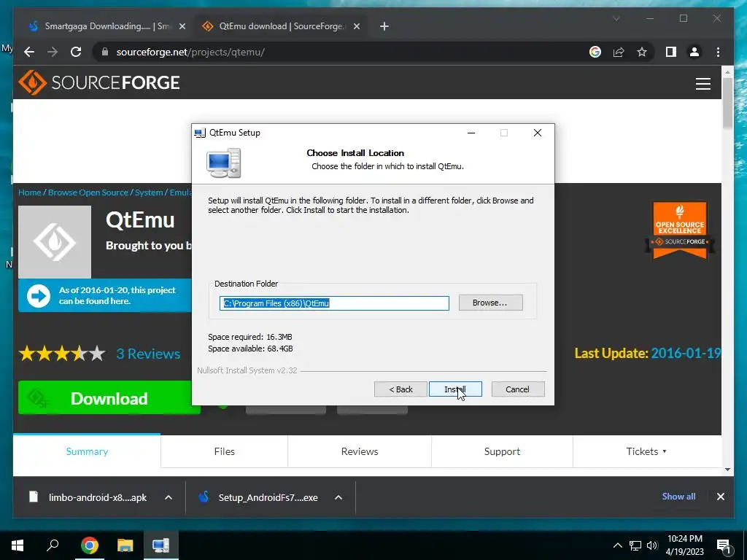
Task: Open the Support tab
Action: (x=502, y=451)
